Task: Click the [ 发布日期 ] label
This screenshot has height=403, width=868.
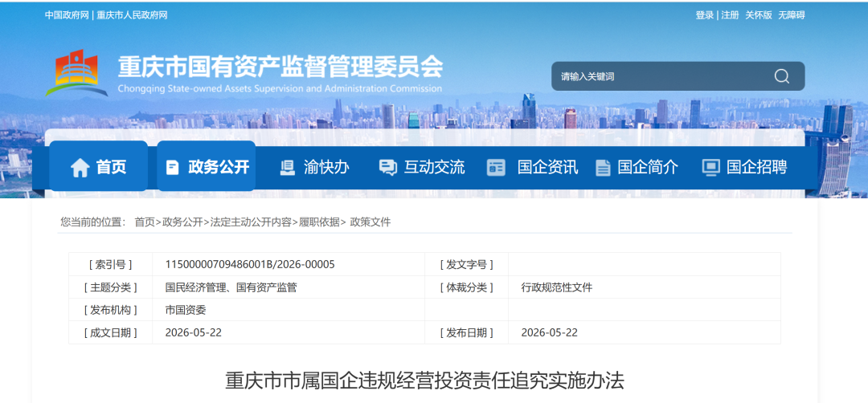Action: point(466,332)
